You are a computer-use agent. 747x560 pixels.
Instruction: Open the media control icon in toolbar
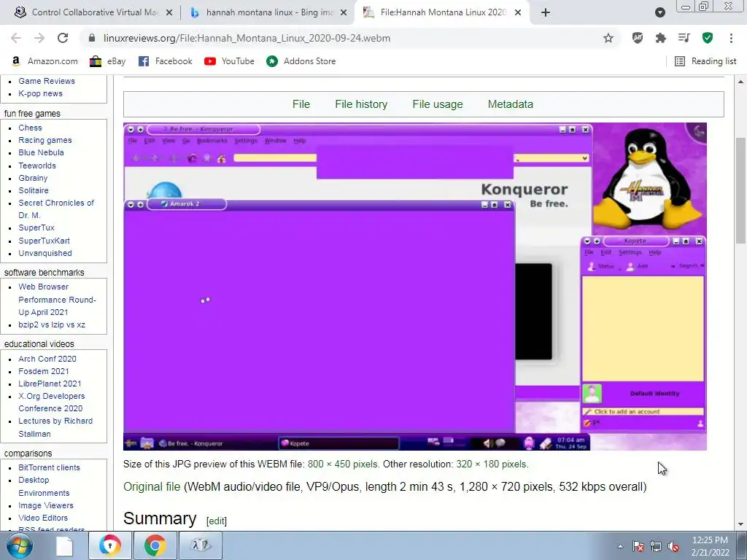[684, 38]
